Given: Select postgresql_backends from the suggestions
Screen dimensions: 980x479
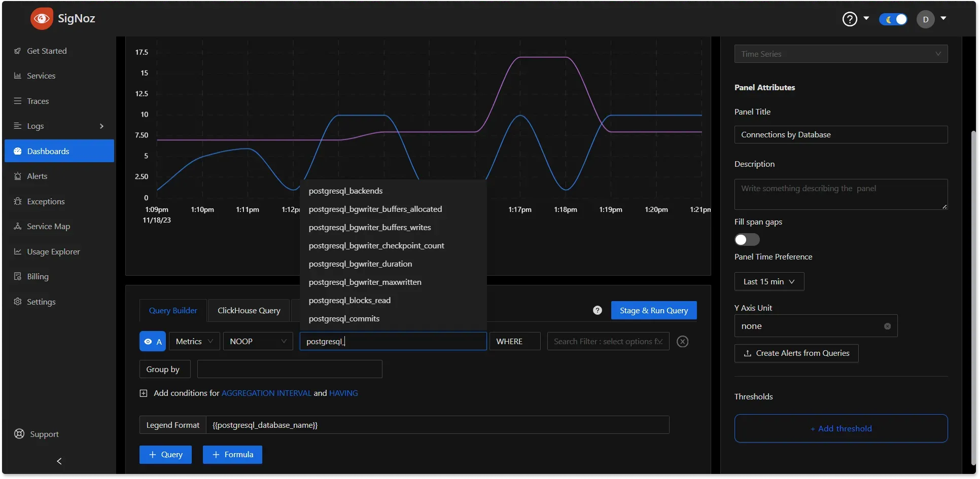Looking at the screenshot, I should tap(345, 191).
